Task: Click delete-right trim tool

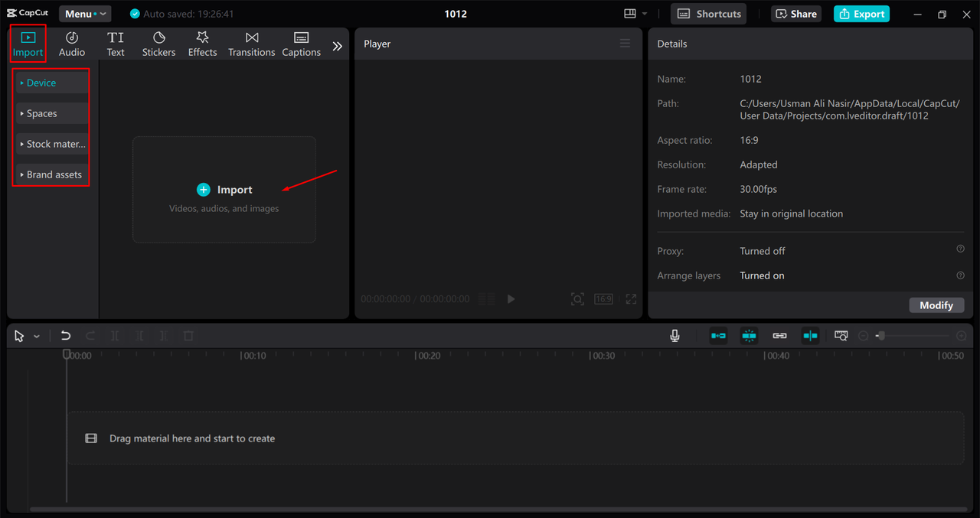Action: [x=164, y=336]
